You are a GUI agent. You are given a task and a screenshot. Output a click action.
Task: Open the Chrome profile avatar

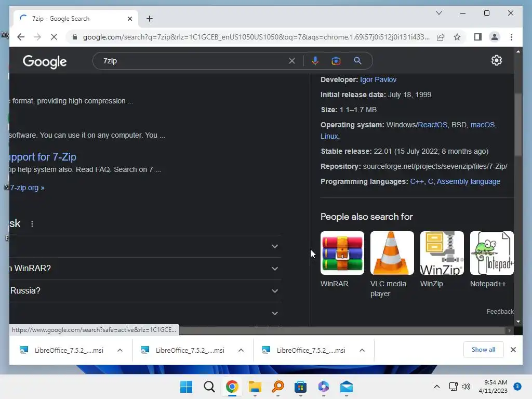pos(495,37)
